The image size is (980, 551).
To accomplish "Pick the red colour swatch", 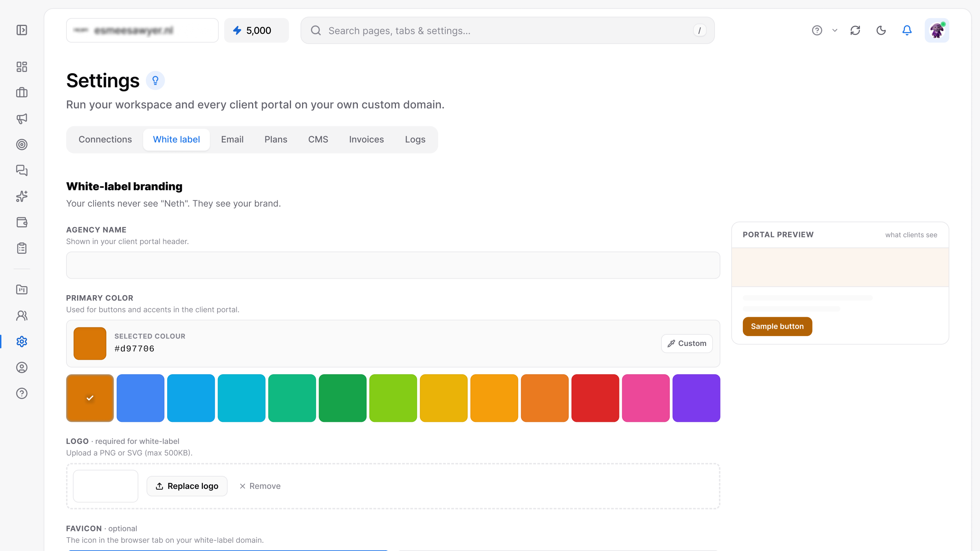I will [595, 398].
